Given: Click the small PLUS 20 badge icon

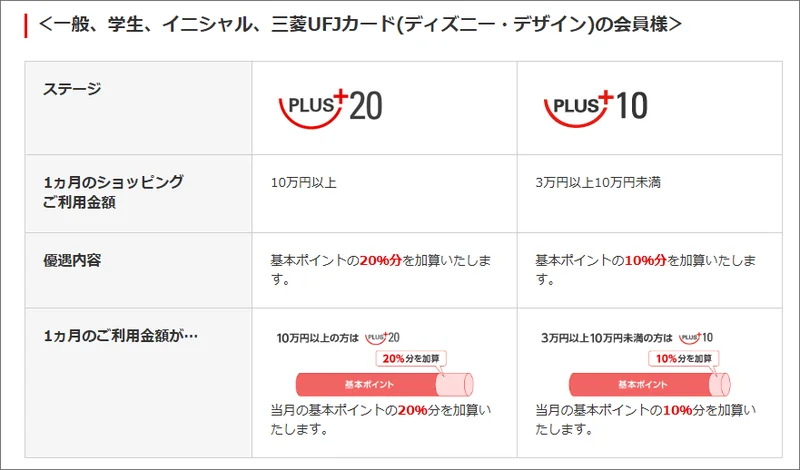Looking at the screenshot, I should (381, 338).
